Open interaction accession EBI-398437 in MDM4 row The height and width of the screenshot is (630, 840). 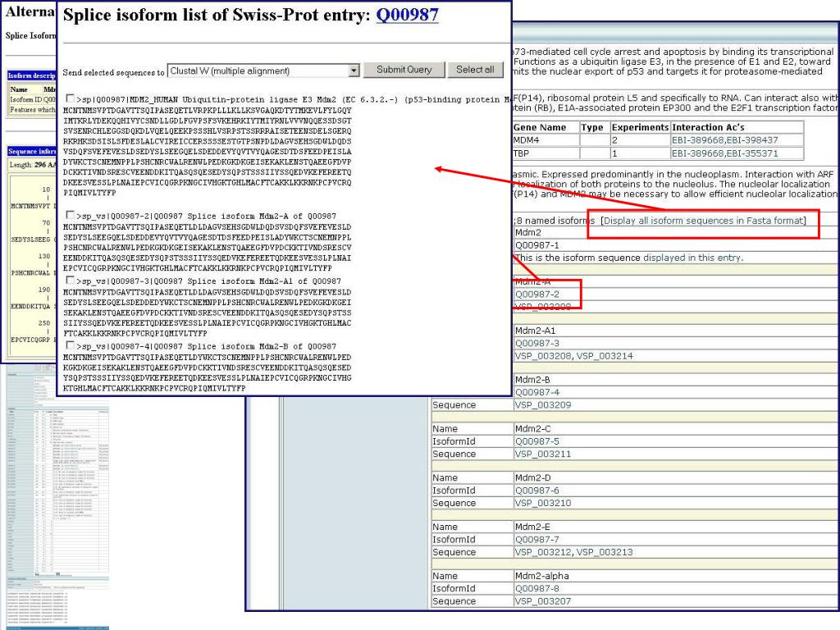[751, 139]
